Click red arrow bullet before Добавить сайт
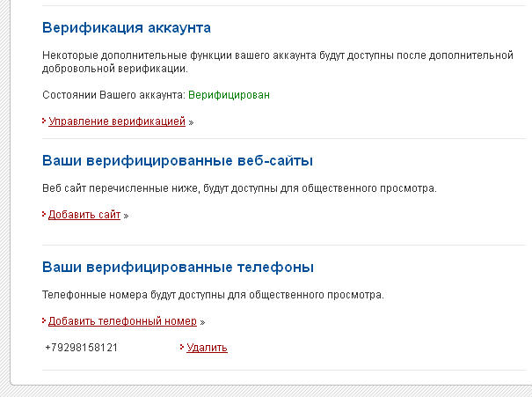This screenshot has width=532, height=397. [x=44, y=214]
